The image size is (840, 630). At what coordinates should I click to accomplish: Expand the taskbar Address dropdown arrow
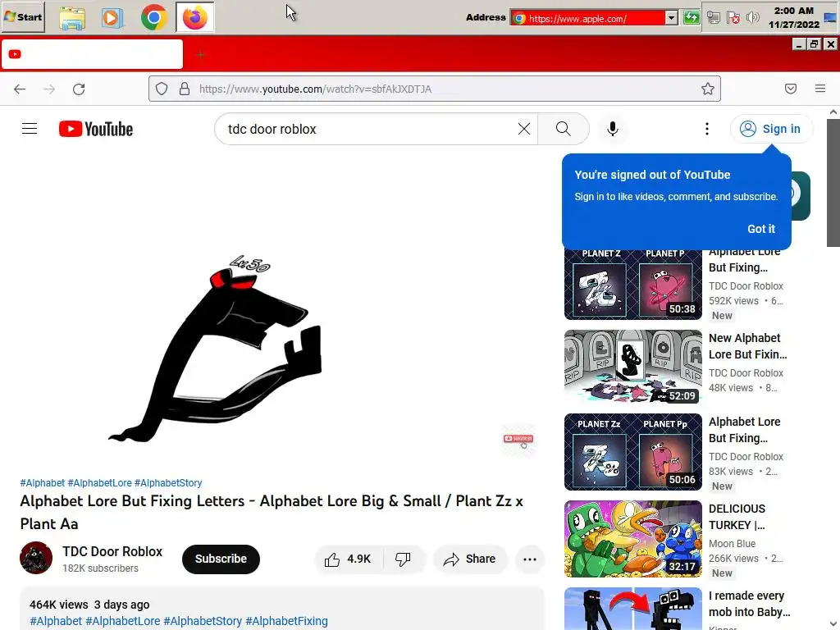click(671, 18)
